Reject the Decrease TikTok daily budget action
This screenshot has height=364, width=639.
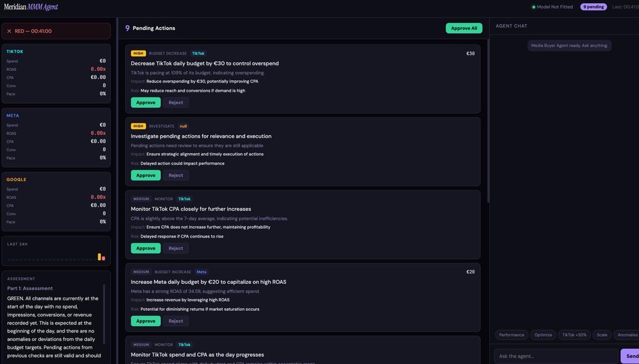pyautogui.click(x=176, y=103)
